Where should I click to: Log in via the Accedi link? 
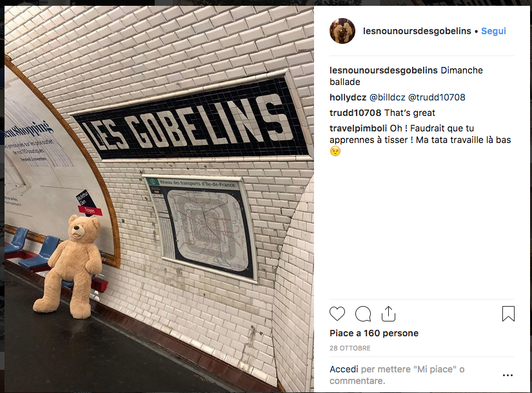click(x=344, y=369)
